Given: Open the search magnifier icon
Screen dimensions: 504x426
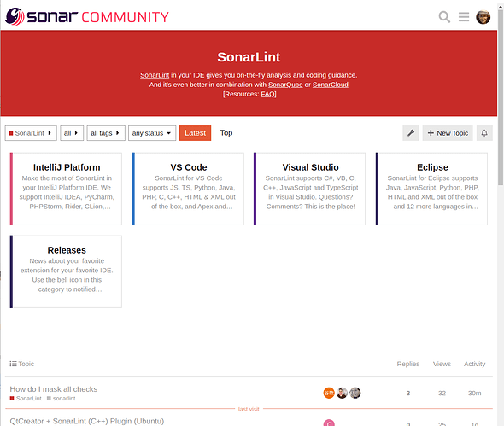Looking at the screenshot, I should pos(444,17).
